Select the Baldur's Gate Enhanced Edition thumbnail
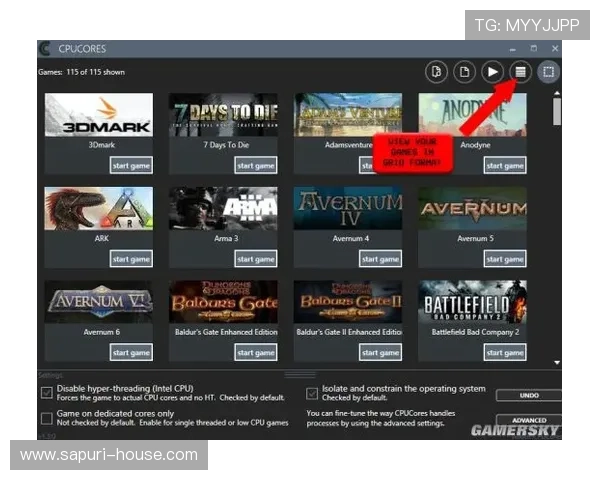The image size is (600, 480). pos(223,301)
